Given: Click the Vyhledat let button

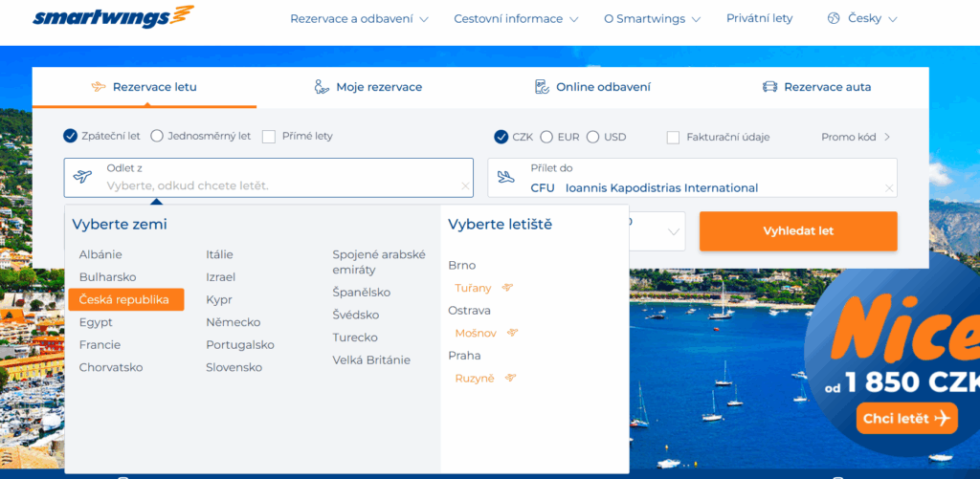Looking at the screenshot, I should click(798, 231).
